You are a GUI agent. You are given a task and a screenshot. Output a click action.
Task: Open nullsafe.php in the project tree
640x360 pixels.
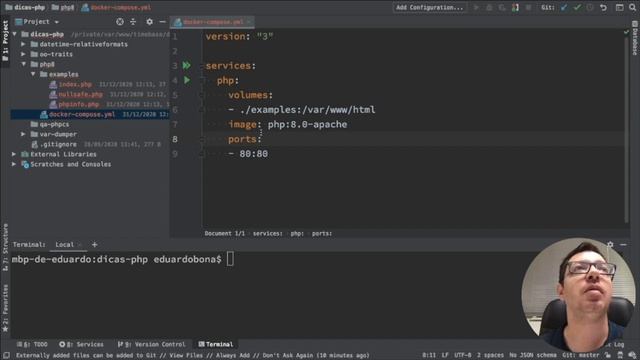click(80, 94)
